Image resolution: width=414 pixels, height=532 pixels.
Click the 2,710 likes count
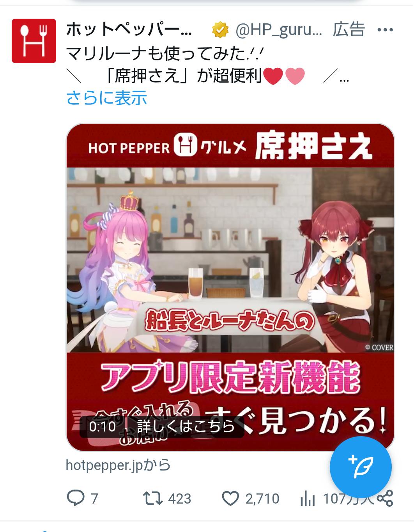tap(262, 499)
